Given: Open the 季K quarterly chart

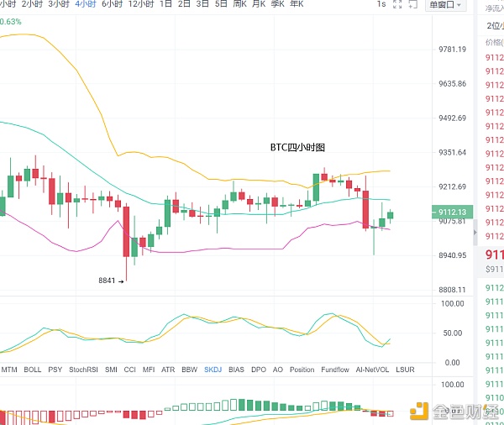Looking at the screenshot, I should tap(278, 4).
